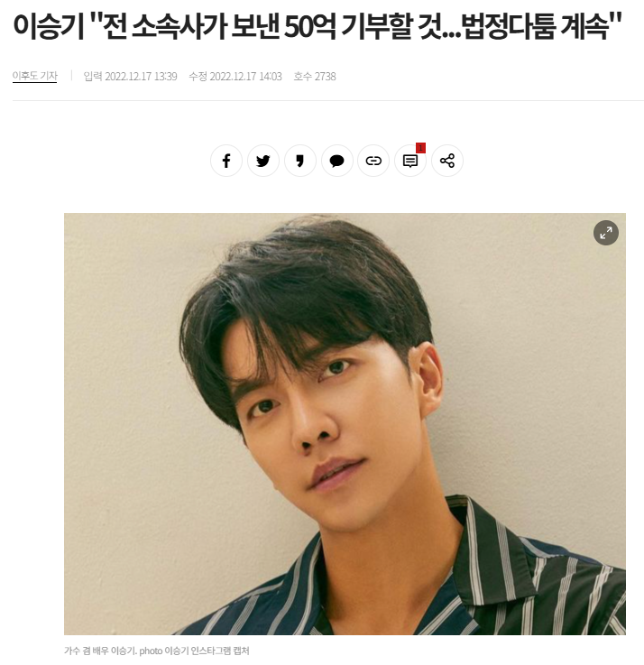644x665 pixels.
Task: Share the article on Facebook
Action: click(226, 161)
